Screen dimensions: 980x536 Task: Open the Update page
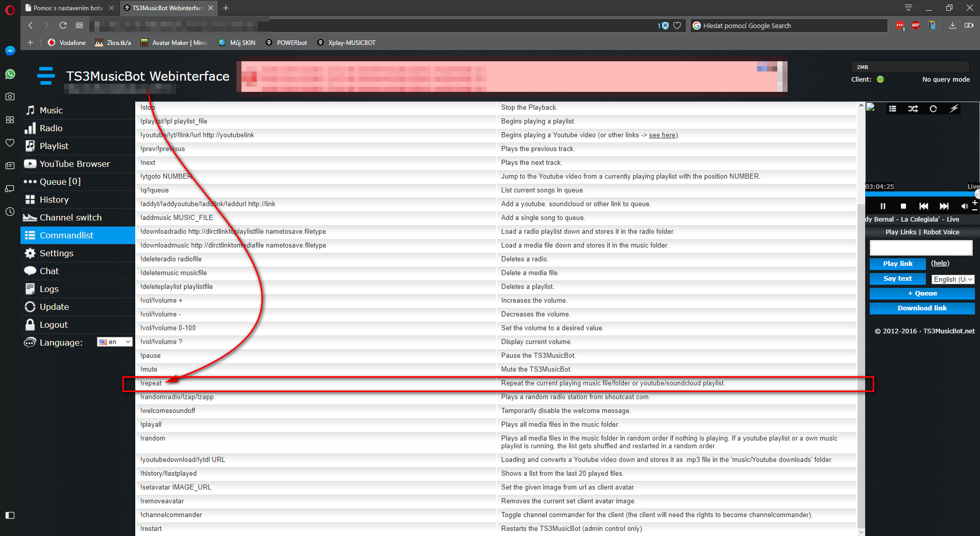click(x=78, y=307)
